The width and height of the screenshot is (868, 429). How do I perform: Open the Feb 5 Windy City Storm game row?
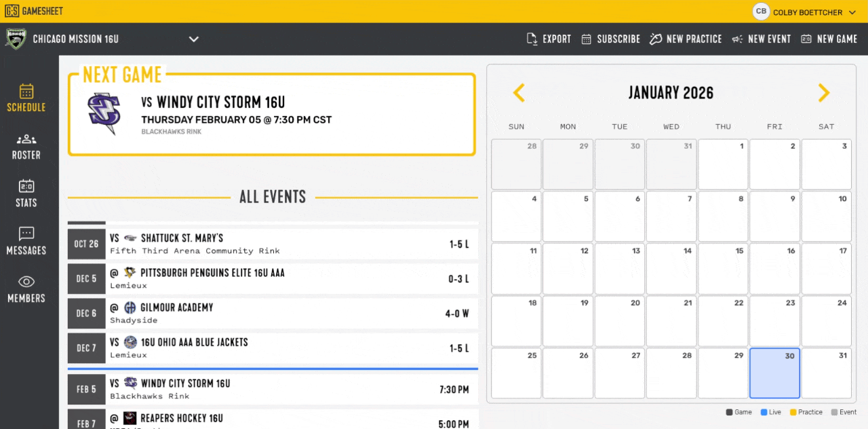coord(273,389)
